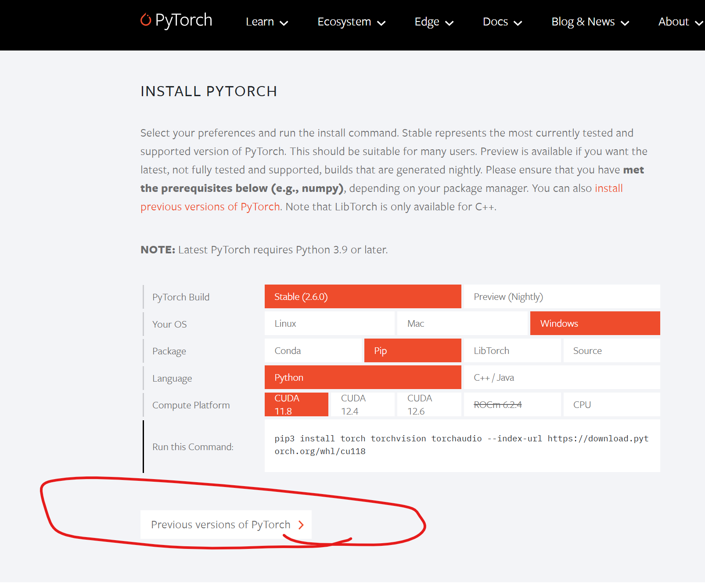Expand the Edge dropdown chevron
The height and width of the screenshot is (588, 705).
[x=449, y=23]
